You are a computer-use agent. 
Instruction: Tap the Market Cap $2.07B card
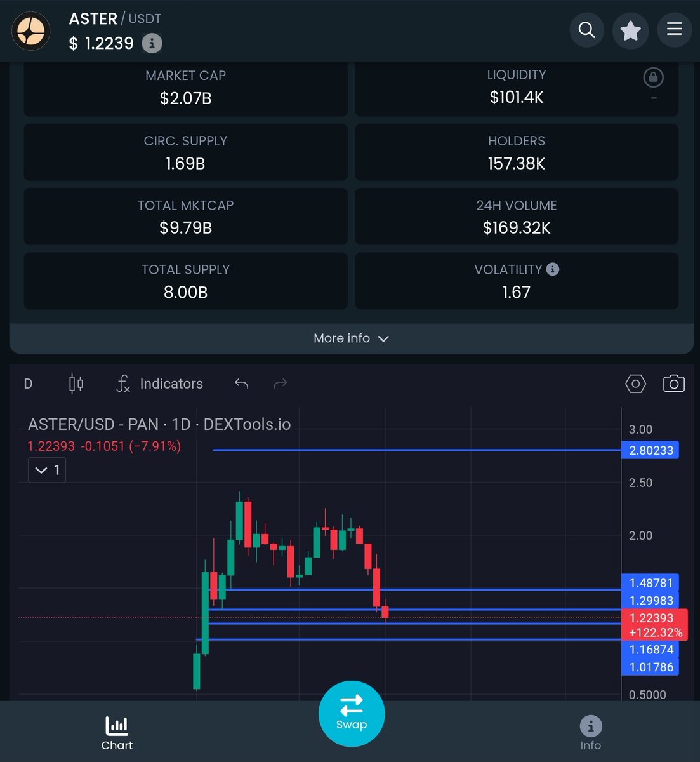click(185, 88)
